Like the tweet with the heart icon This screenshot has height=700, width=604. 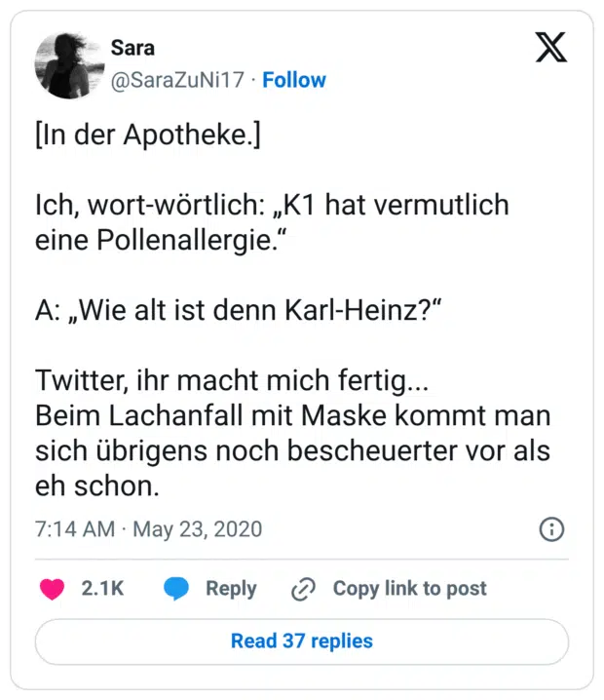coord(52,589)
